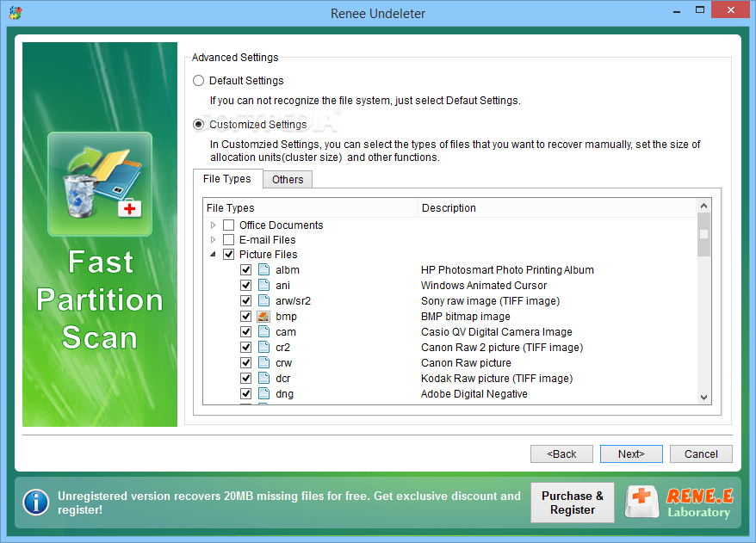756x543 pixels.
Task: Click the dcr file type icon
Action: (263, 378)
